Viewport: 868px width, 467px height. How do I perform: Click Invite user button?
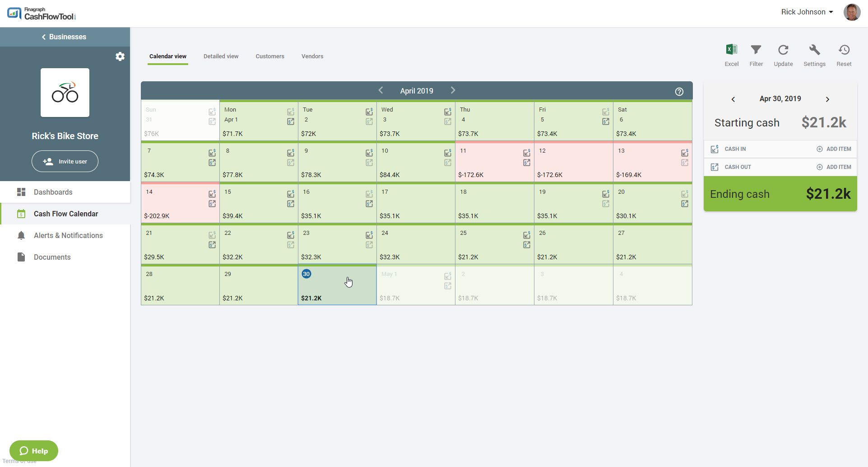pos(65,161)
